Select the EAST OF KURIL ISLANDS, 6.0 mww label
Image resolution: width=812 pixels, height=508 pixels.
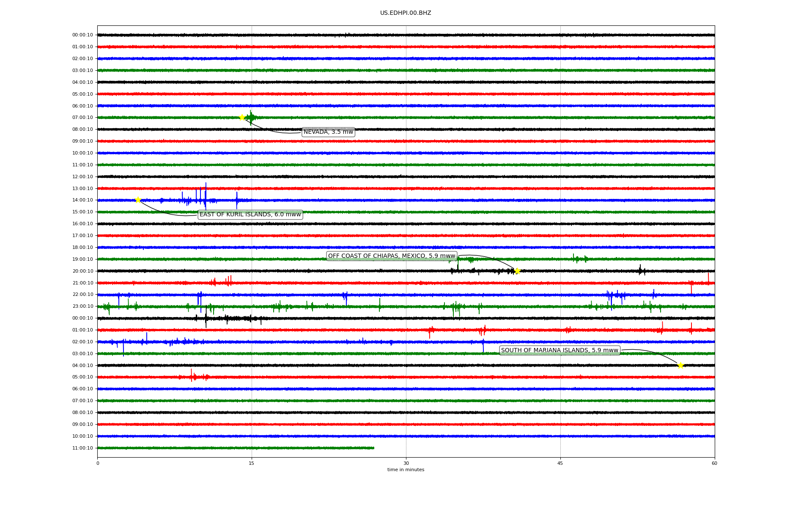pyautogui.click(x=250, y=215)
